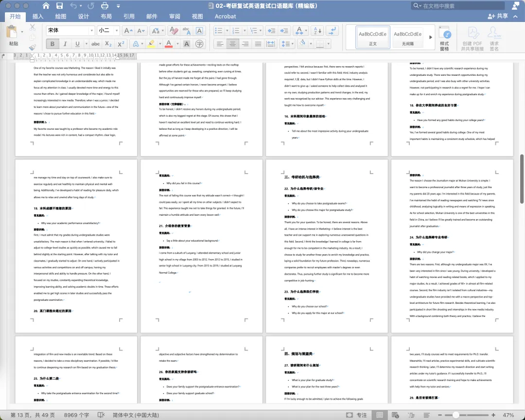The image size is (525, 420).
Task: Apply the 无间隔 style
Action: click(x=407, y=37)
